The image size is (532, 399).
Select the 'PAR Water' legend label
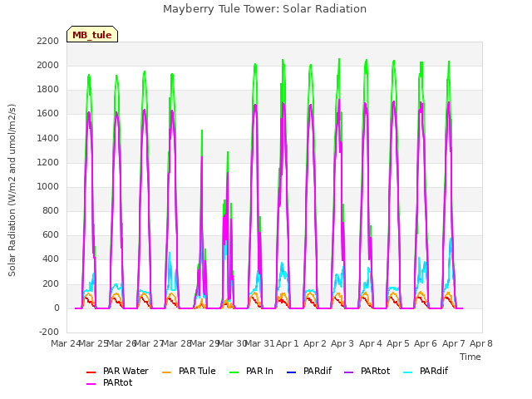click(126, 372)
